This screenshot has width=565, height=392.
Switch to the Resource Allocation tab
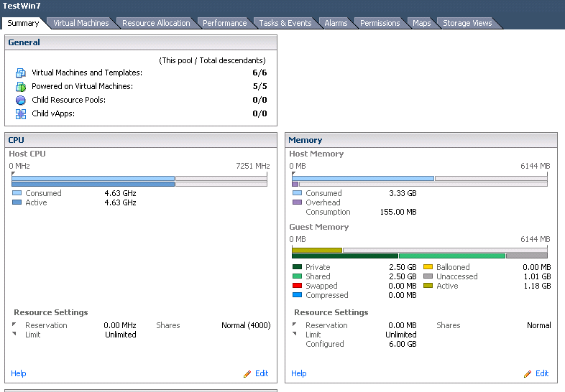point(156,23)
